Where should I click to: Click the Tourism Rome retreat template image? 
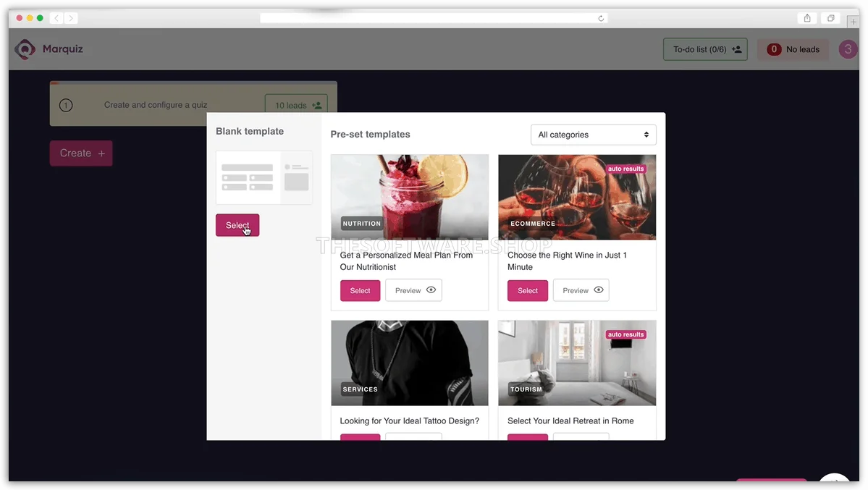(577, 363)
